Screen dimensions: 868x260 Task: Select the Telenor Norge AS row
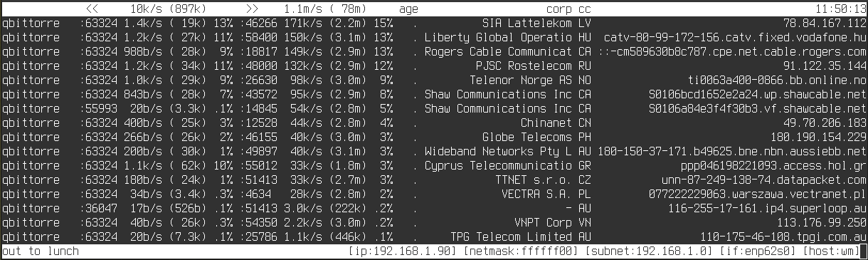tap(434, 80)
